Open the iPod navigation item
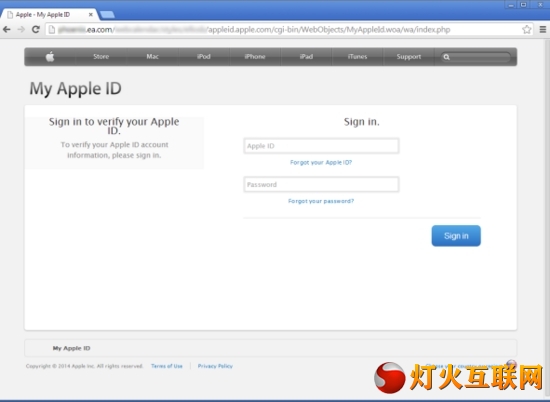 204,56
